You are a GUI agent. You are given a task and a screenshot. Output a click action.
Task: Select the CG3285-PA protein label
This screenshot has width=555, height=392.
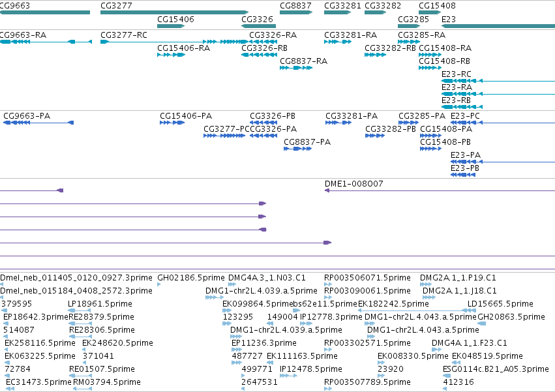pos(422,116)
